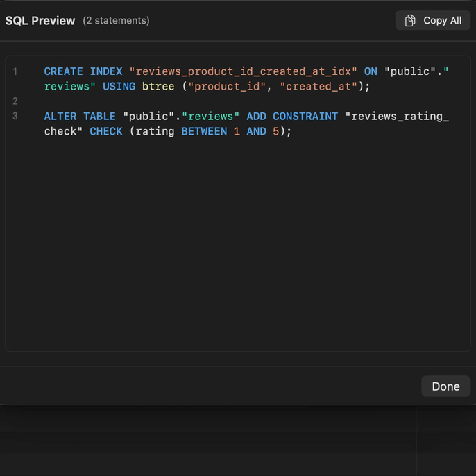Click the "product_id" column string
This screenshot has height=476, width=476.
(227, 87)
